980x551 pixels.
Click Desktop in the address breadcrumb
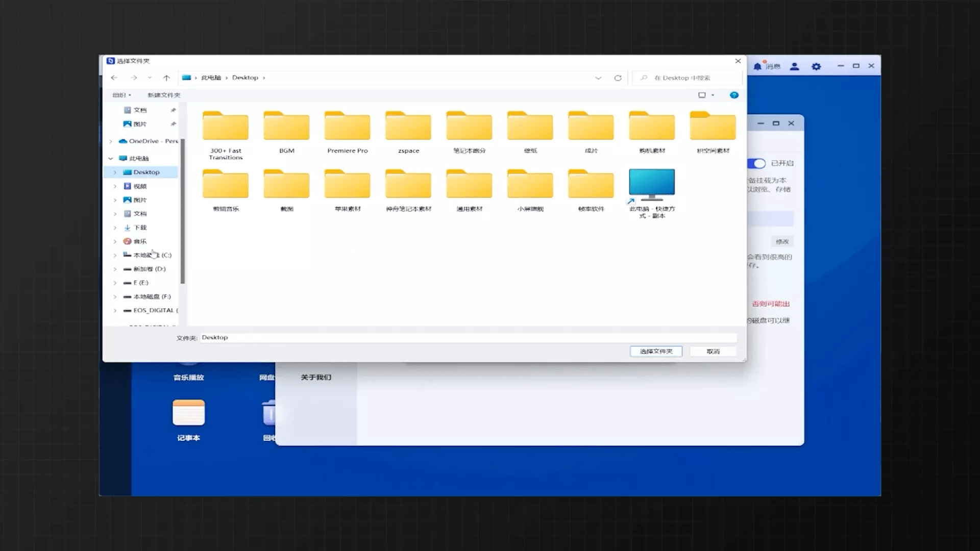tap(245, 78)
